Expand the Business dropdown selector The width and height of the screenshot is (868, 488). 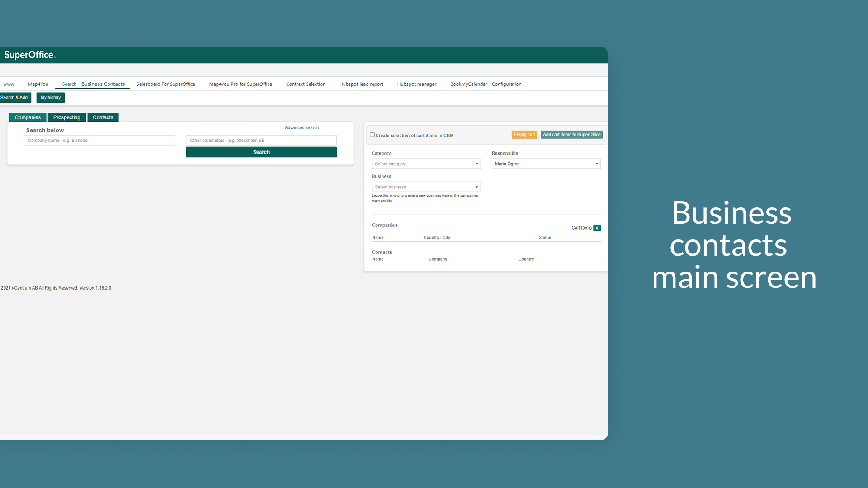click(476, 187)
